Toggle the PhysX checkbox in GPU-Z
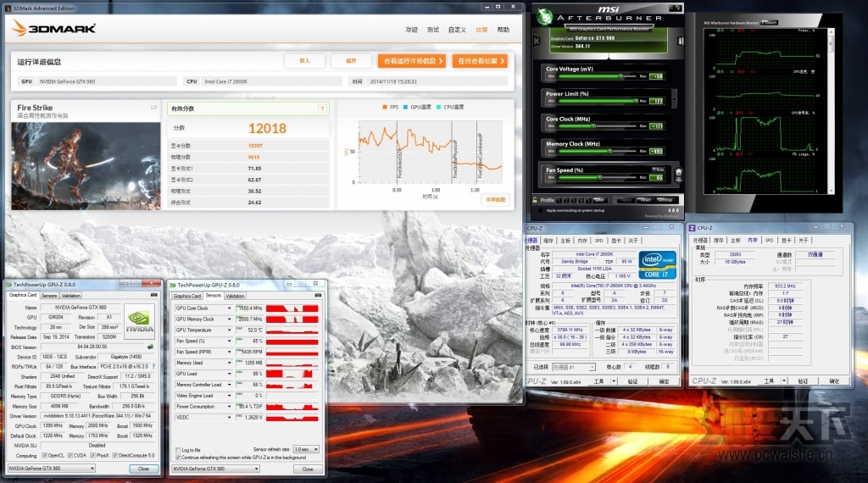Viewport: 868px width, 483px height. point(92,456)
